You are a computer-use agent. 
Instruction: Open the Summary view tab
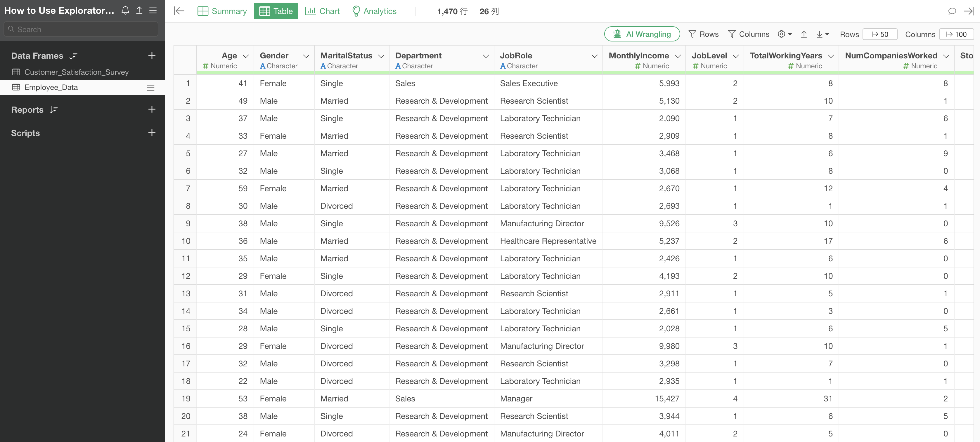click(222, 11)
